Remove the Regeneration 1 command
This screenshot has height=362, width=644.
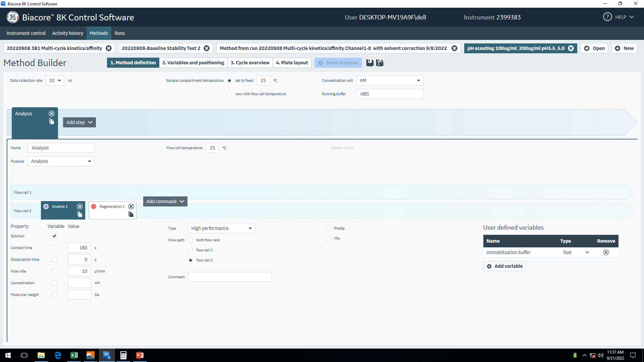pyautogui.click(x=131, y=206)
